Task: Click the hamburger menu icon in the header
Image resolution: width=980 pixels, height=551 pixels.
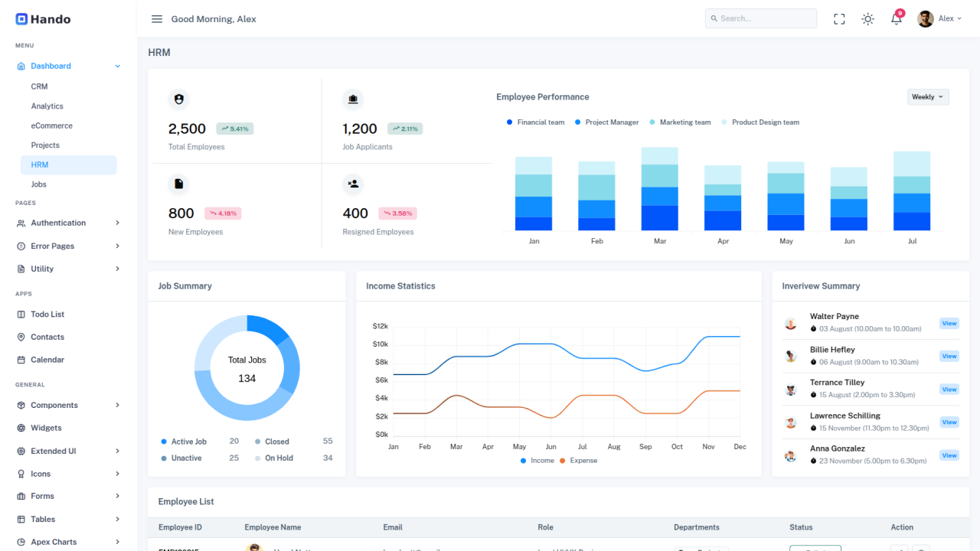Action: pos(157,18)
